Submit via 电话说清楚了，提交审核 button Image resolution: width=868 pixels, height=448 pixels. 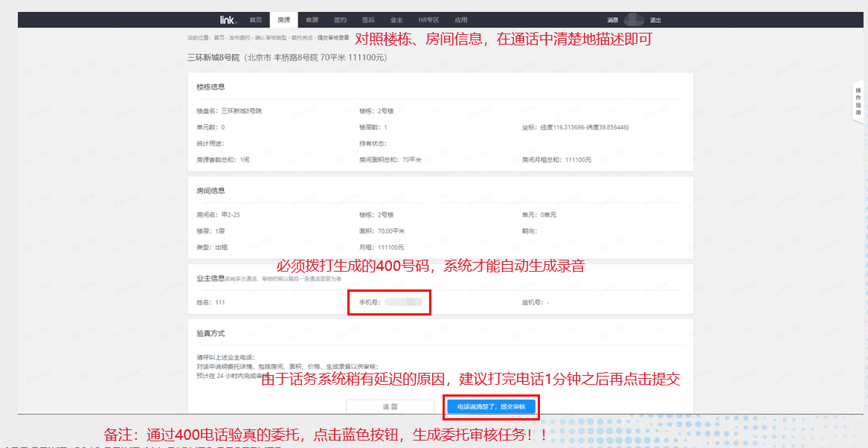[x=491, y=407]
